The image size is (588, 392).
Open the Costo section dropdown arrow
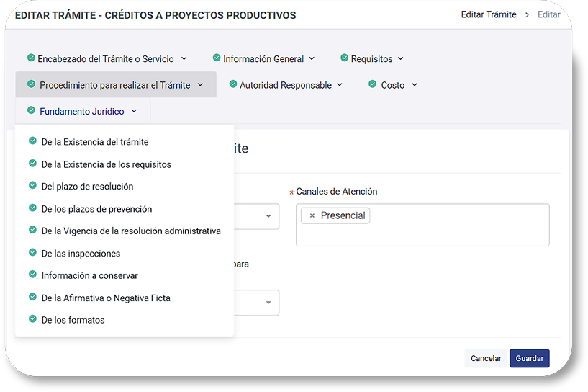click(x=415, y=85)
